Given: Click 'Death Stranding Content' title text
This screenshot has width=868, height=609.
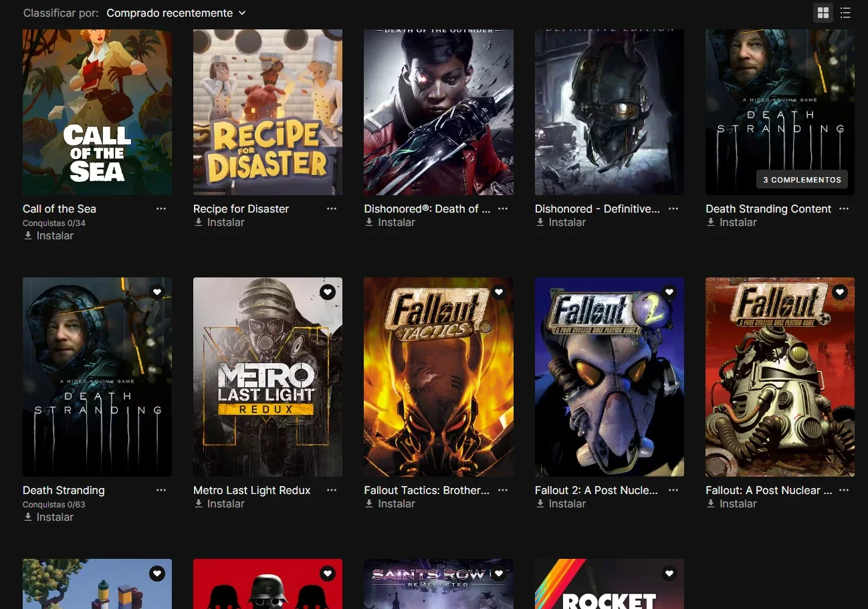Looking at the screenshot, I should [x=768, y=209].
